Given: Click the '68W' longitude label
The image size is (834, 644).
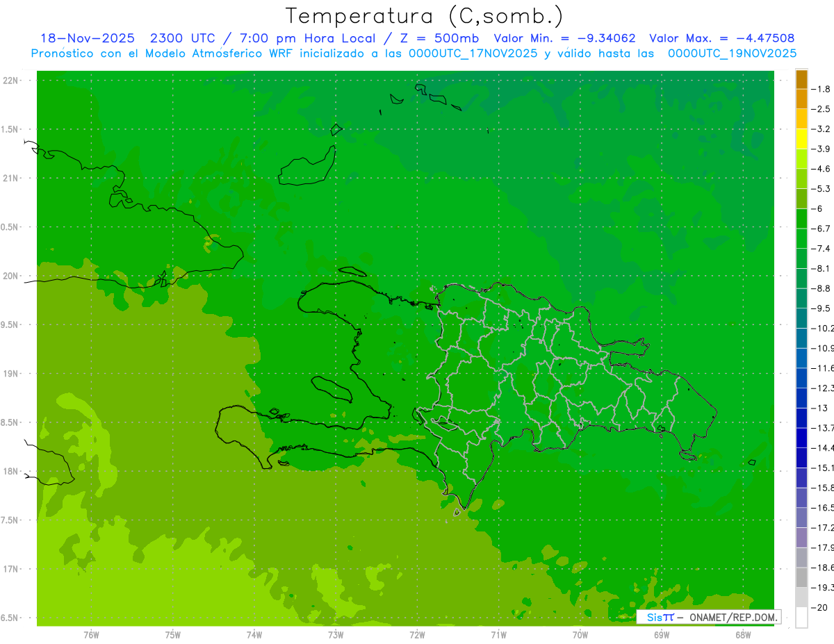Looking at the screenshot, I should coord(743,635).
